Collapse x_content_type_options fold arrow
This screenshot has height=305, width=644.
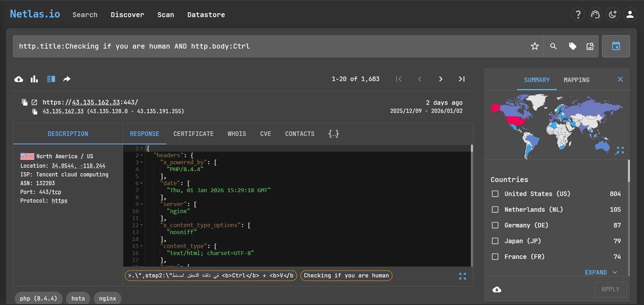click(x=142, y=225)
